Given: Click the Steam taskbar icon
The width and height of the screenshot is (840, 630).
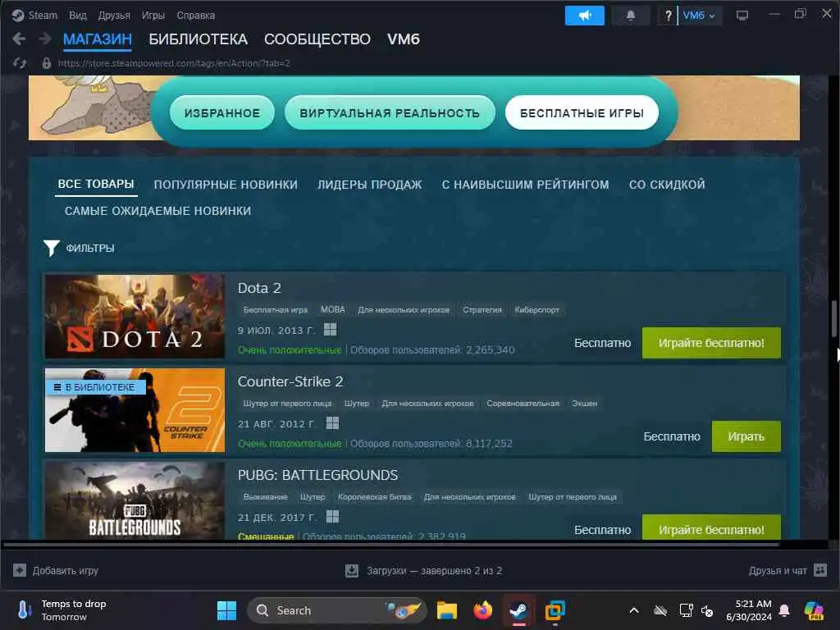Looking at the screenshot, I should pyautogui.click(x=518, y=610).
